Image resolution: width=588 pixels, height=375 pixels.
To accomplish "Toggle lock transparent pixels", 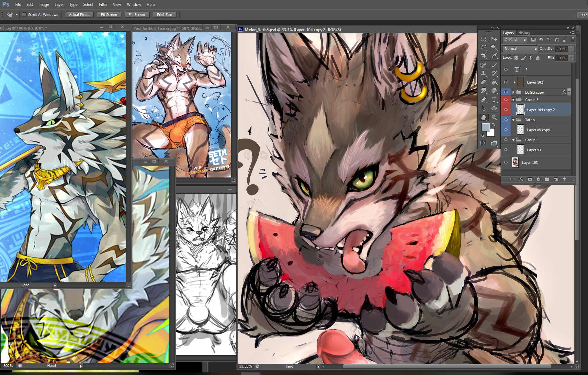I will coord(516,58).
